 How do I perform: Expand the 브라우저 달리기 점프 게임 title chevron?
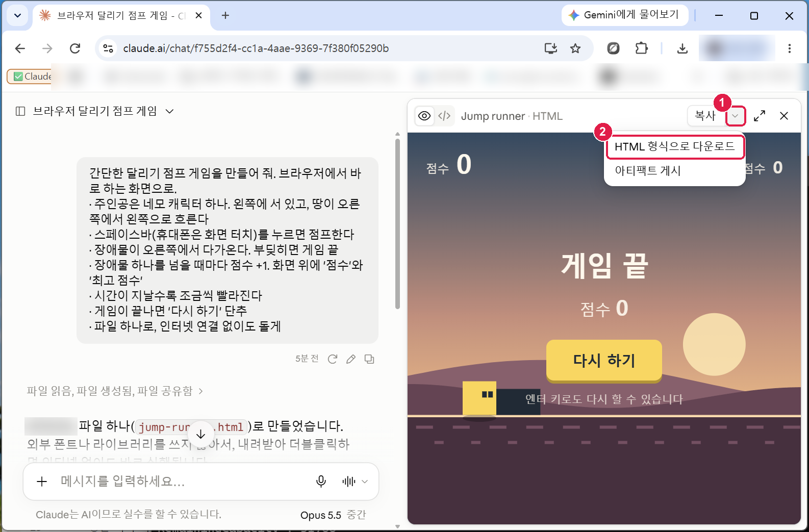point(170,111)
